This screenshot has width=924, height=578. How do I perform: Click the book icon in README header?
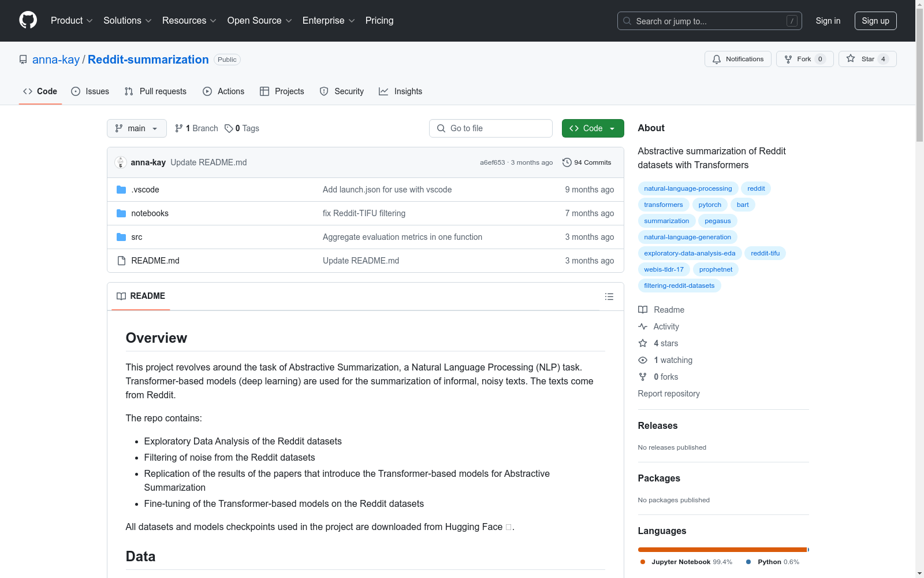[121, 296]
